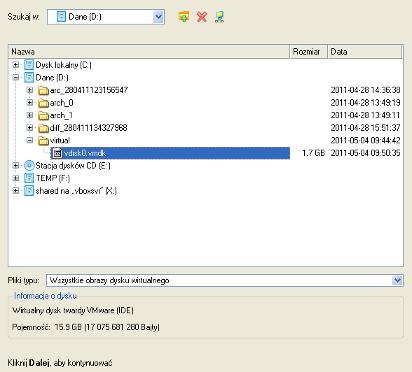Expand the dif_280411134327968 folder
The image size is (412, 372).
click(x=30, y=128)
